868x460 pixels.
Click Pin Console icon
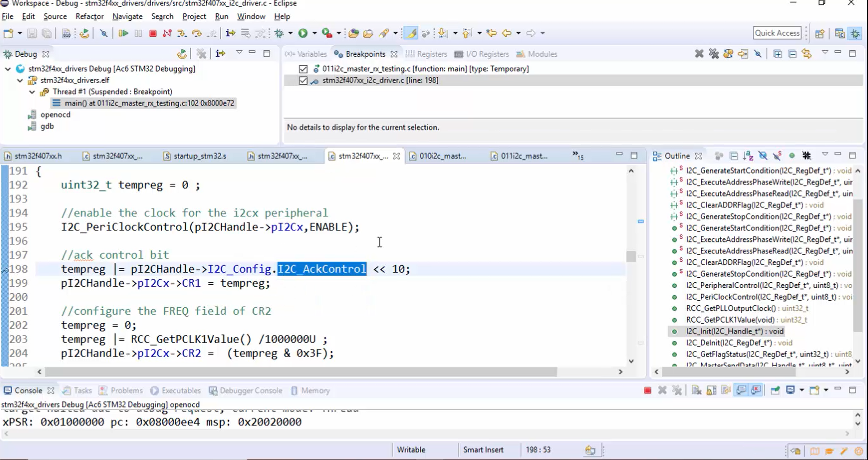(775, 391)
